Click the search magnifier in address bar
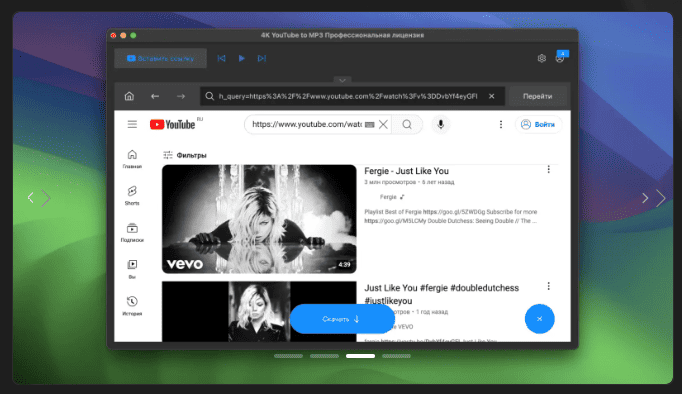 coord(210,96)
